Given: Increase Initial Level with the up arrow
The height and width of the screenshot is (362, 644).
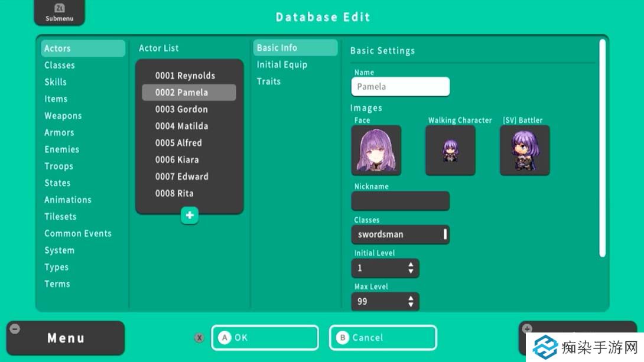Looking at the screenshot, I should (411, 265).
